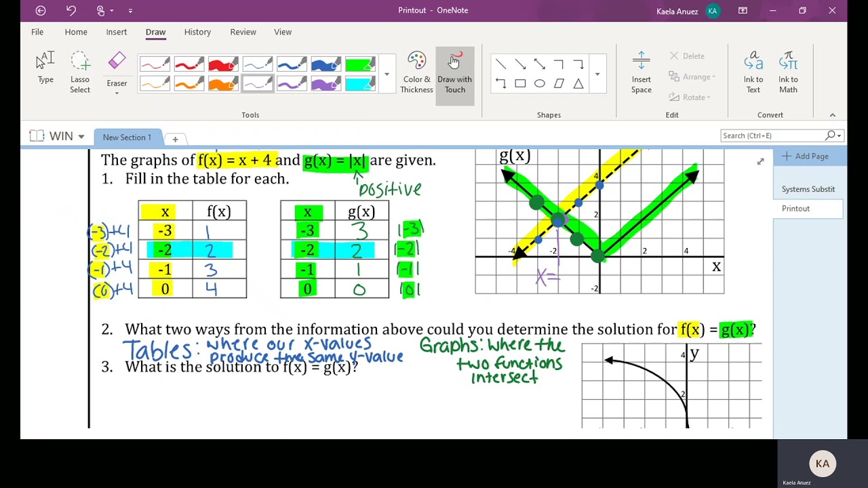
Task: Pick the medium blue pen
Action: [292, 64]
